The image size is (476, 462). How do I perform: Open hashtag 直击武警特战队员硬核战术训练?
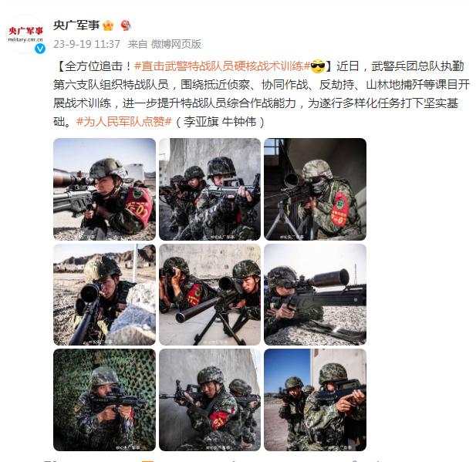tap(222, 66)
